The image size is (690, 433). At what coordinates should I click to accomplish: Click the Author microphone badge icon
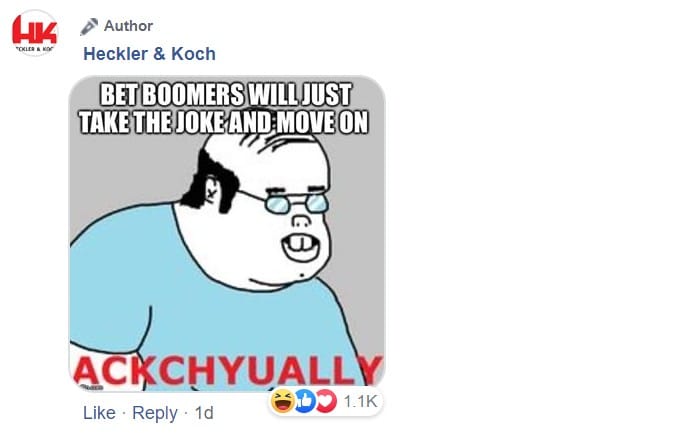(x=89, y=26)
